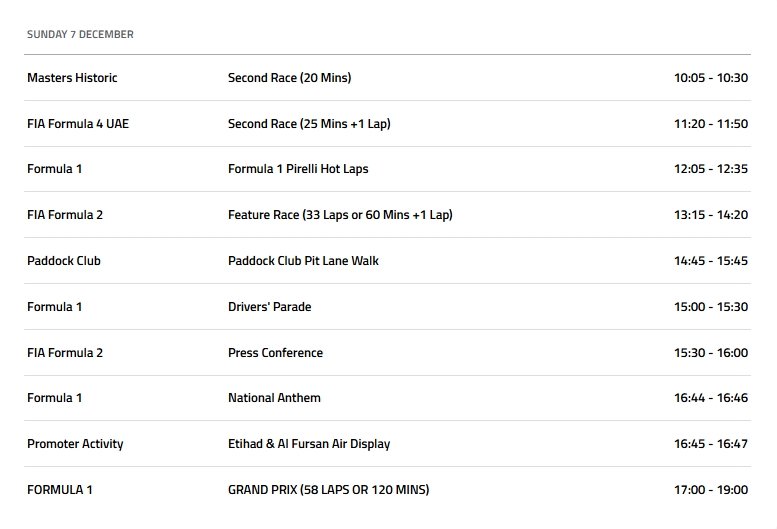Open Formula 1 Pirelli Hot Laps session
Viewport: 777px width, 529px height.
pyautogui.click(x=298, y=169)
